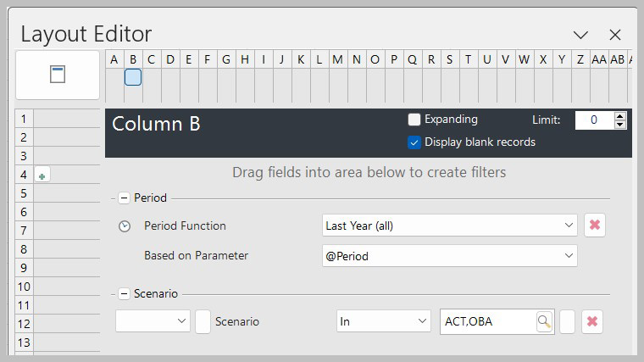Enable the Expanding checkbox
The height and width of the screenshot is (362, 644).
pos(414,120)
